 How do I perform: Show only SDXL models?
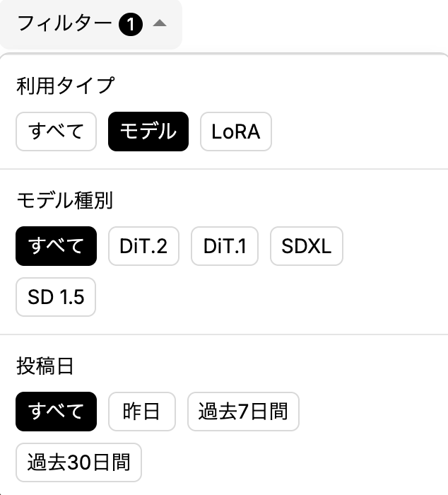[306, 246]
